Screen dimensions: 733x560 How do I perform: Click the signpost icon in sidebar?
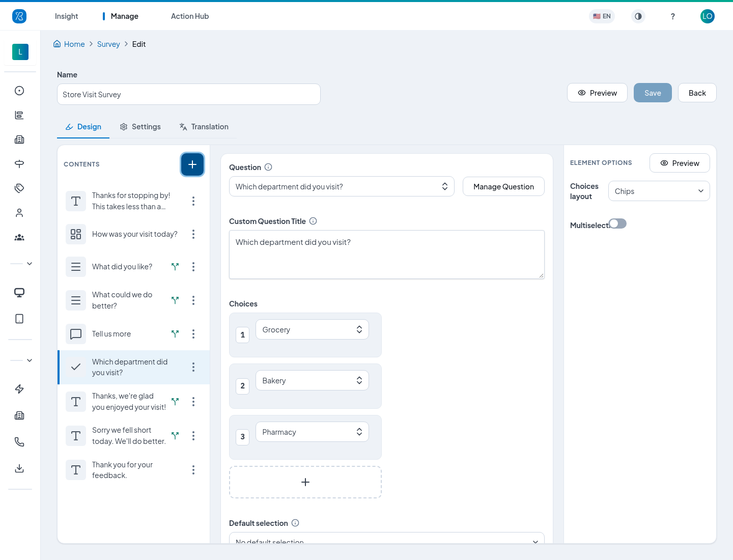[19, 164]
